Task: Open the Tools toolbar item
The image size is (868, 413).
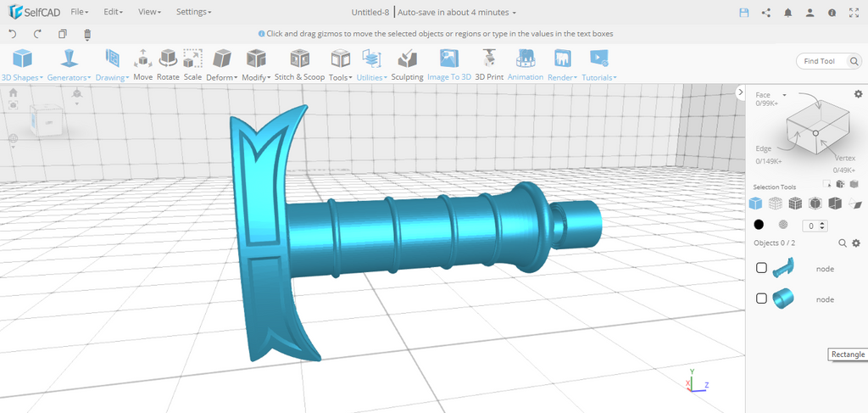Action: point(341,65)
